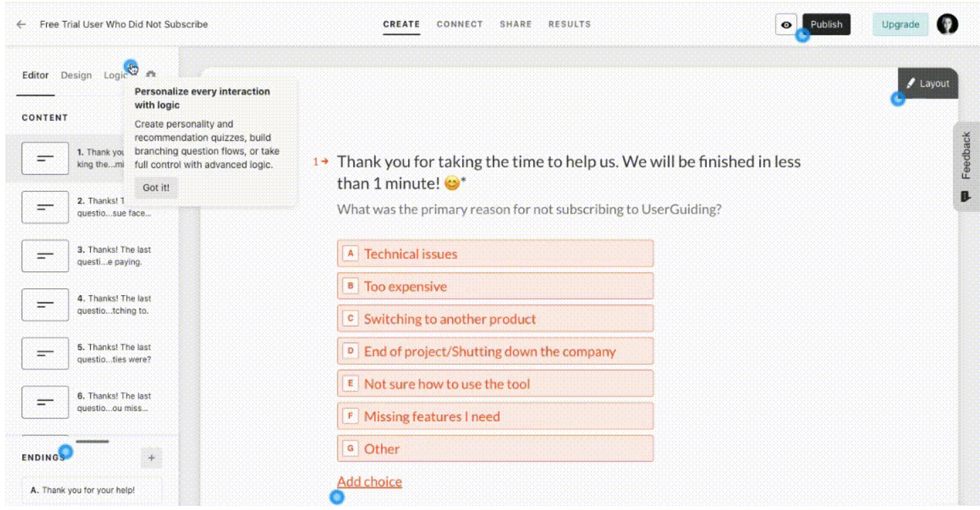Select question 2 thumbnail icon

tap(45, 207)
